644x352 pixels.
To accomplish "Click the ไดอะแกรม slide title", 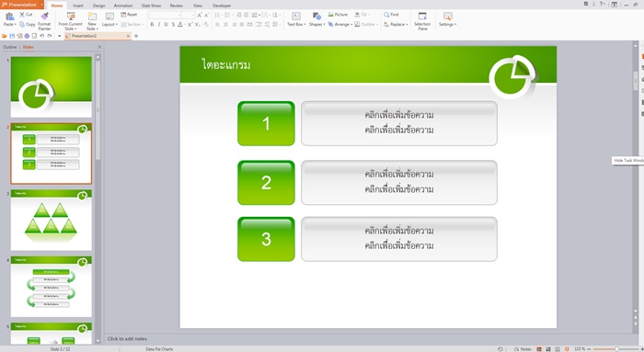I will 226,64.
